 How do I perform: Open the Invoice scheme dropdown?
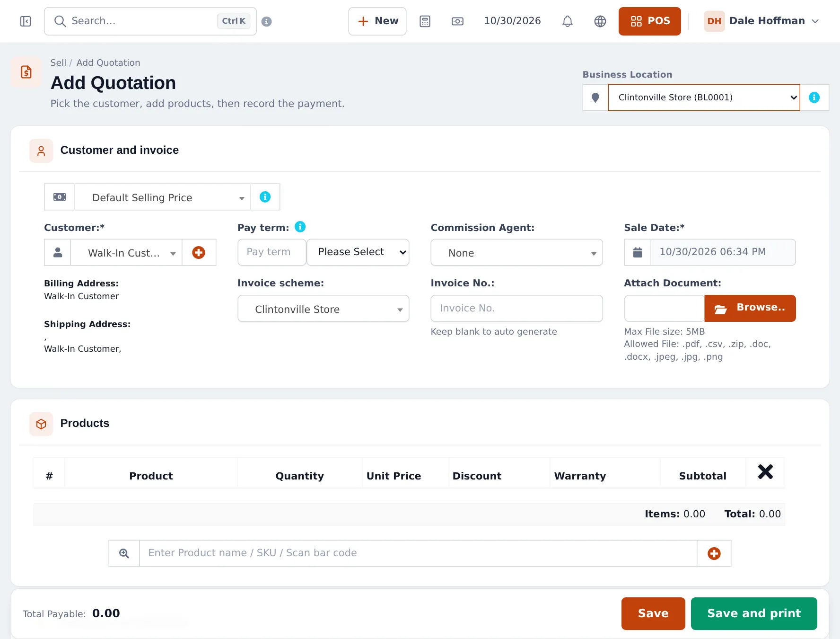[x=324, y=309]
